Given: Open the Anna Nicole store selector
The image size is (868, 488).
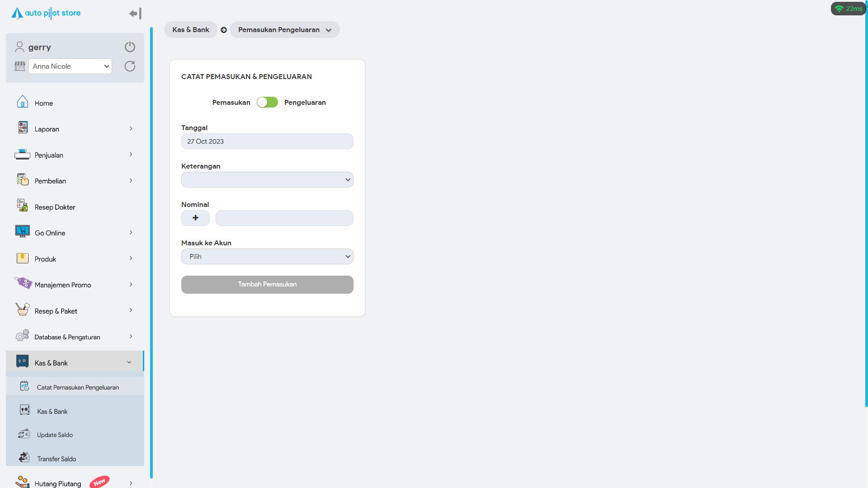Looking at the screenshot, I should click(71, 66).
